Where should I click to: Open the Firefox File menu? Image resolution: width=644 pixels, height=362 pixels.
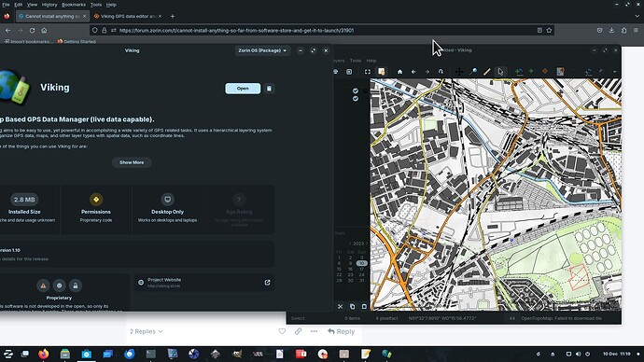coord(6,5)
